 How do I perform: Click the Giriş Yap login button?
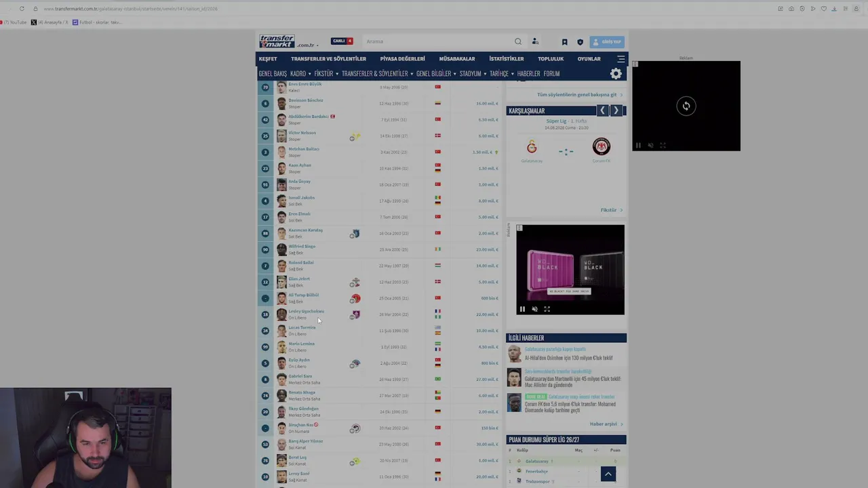(x=607, y=42)
